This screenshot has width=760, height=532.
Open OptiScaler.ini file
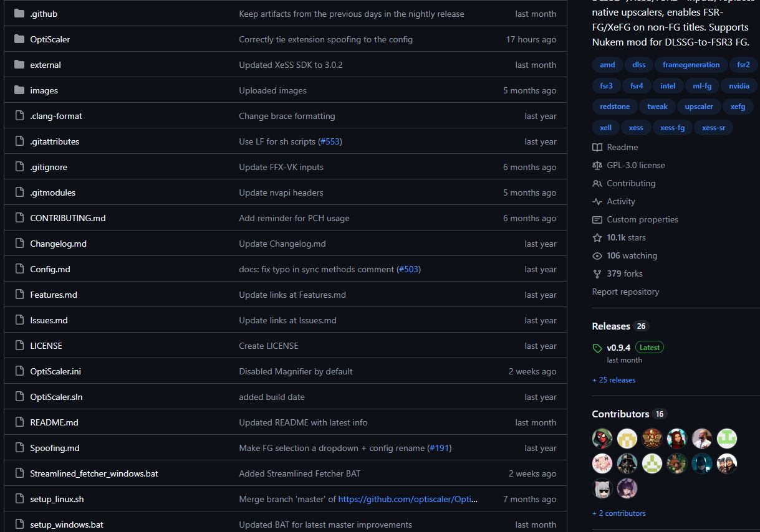pos(55,371)
